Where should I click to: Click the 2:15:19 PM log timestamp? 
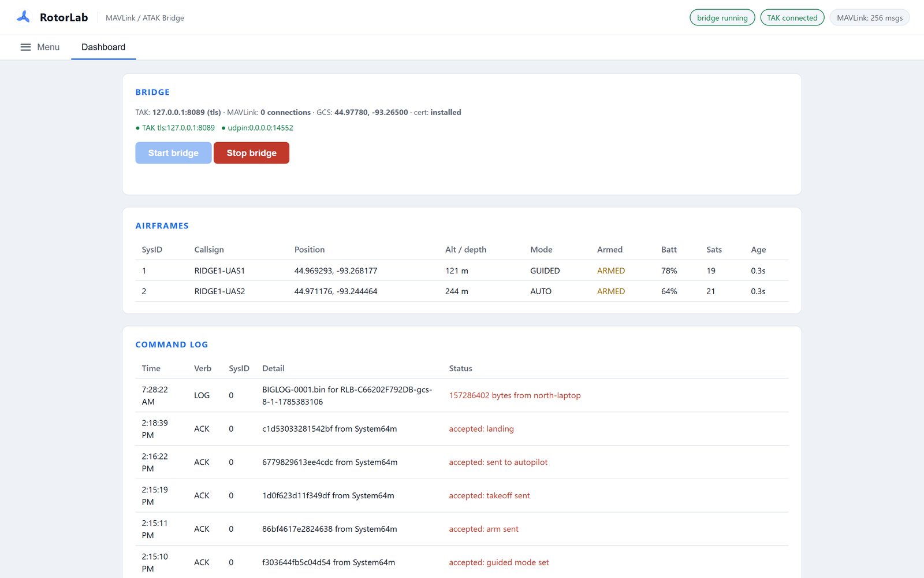pyautogui.click(x=155, y=496)
